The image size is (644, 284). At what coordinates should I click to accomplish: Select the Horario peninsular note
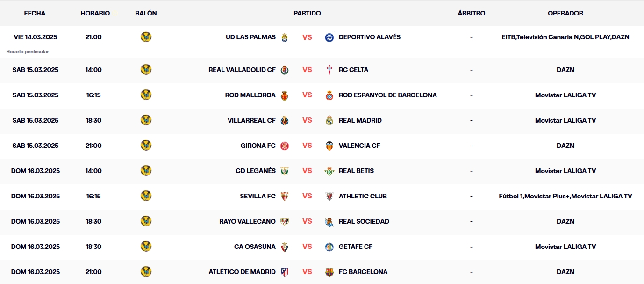28,52
